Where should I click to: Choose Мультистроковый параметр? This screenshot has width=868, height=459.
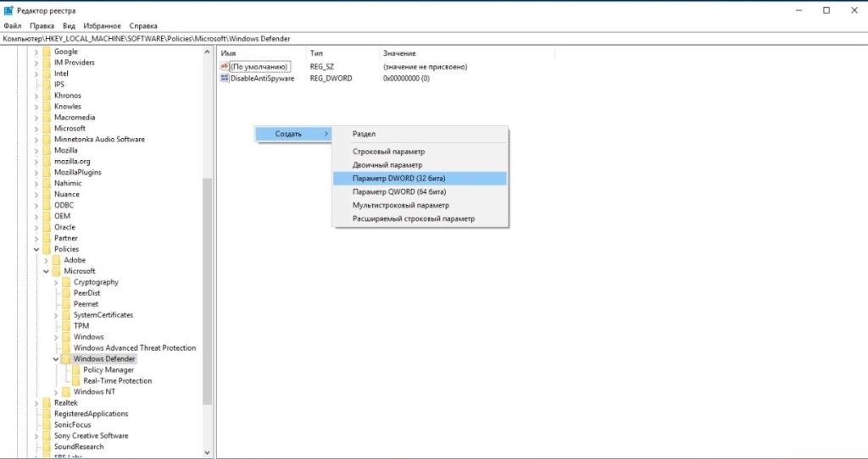tap(420, 205)
